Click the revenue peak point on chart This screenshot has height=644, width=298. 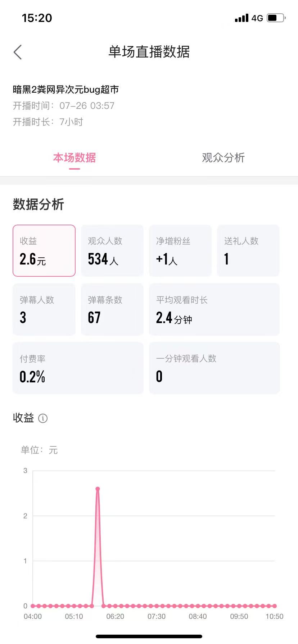pos(98,489)
